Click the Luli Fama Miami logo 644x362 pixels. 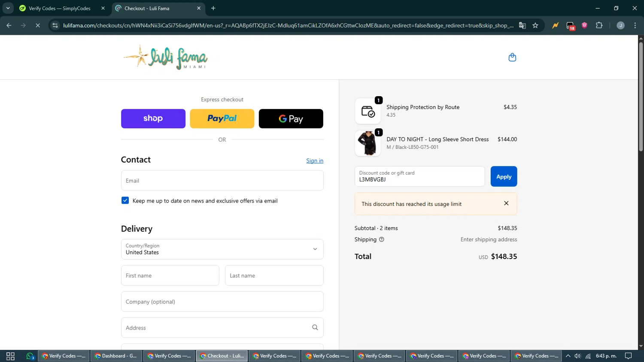[166, 57]
